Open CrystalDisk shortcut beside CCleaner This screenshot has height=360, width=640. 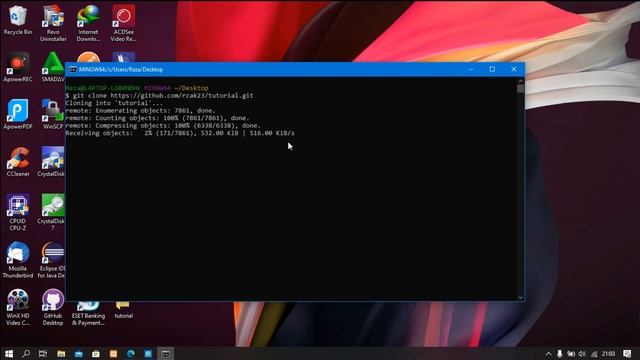tap(51, 162)
